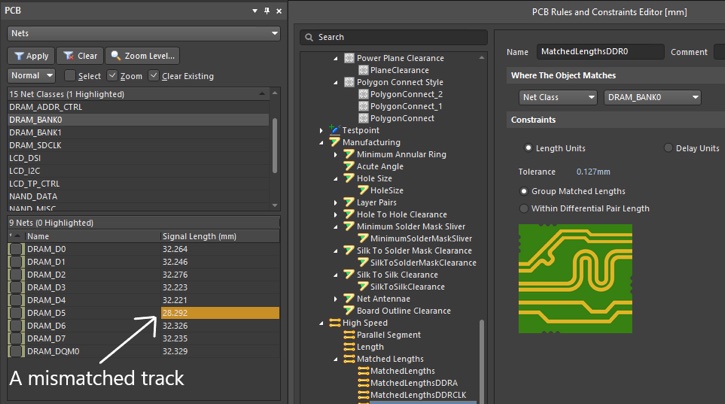
Task: Click the color box beside DRAM_D5
Action: tap(16, 313)
